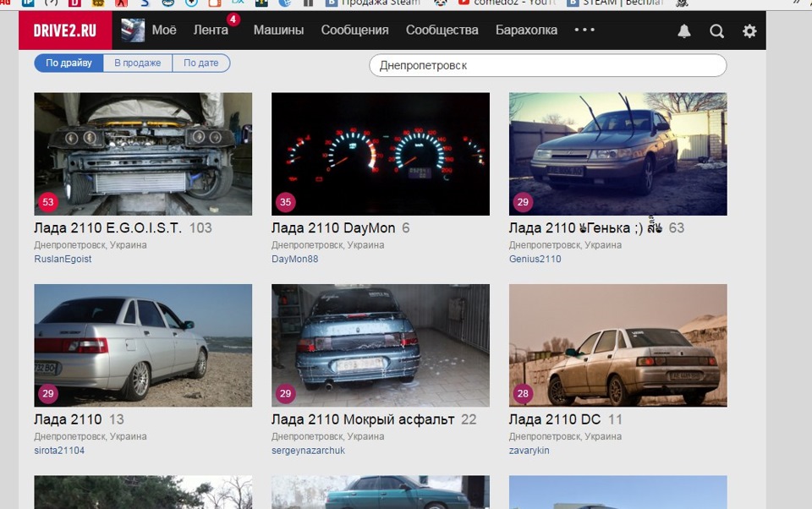This screenshot has height=509, width=812.
Task: Click the drive rating badge 28
Action: [523, 393]
